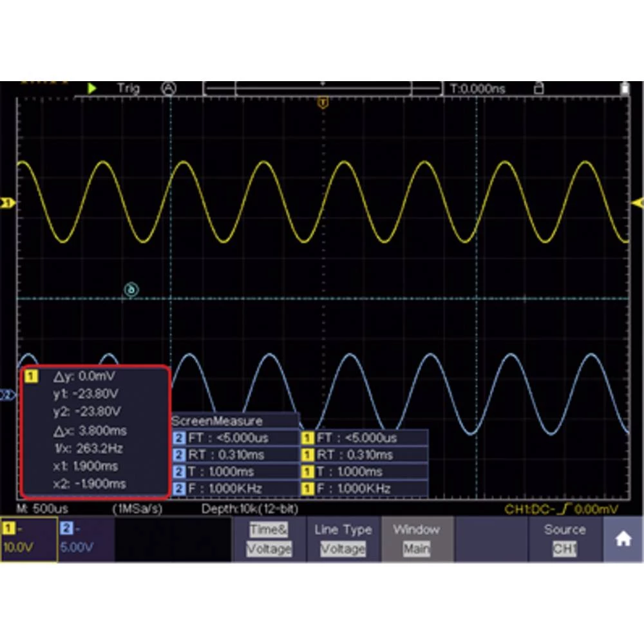Click the blue channel 2 ground marker

(x=7, y=395)
